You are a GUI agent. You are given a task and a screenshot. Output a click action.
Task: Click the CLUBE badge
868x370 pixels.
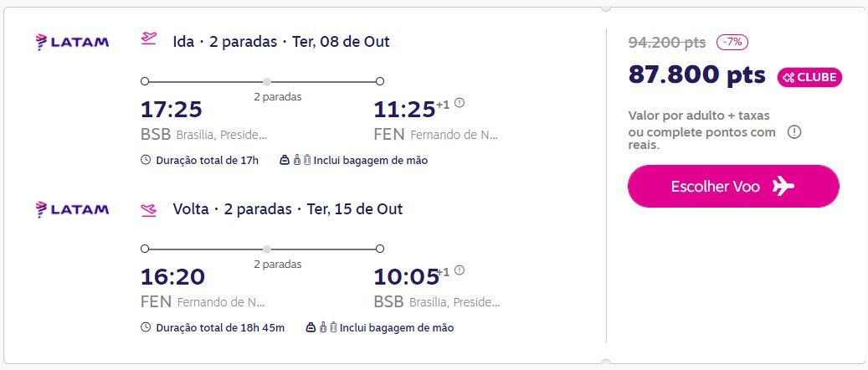(810, 78)
